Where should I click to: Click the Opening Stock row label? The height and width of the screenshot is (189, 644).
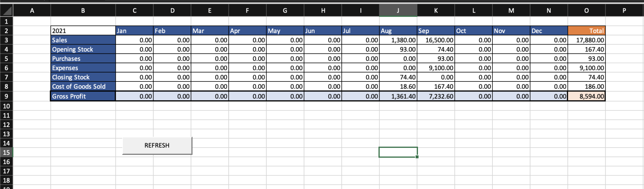[x=83, y=49]
